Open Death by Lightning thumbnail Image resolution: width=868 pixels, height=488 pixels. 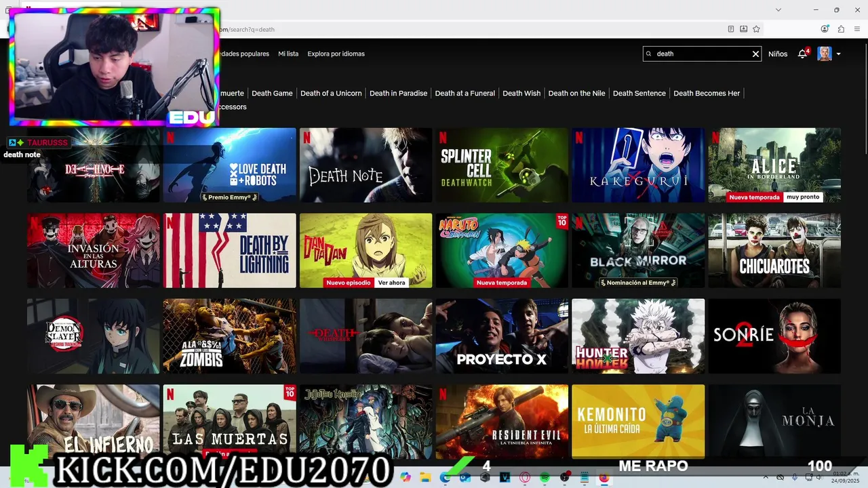(229, 251)
